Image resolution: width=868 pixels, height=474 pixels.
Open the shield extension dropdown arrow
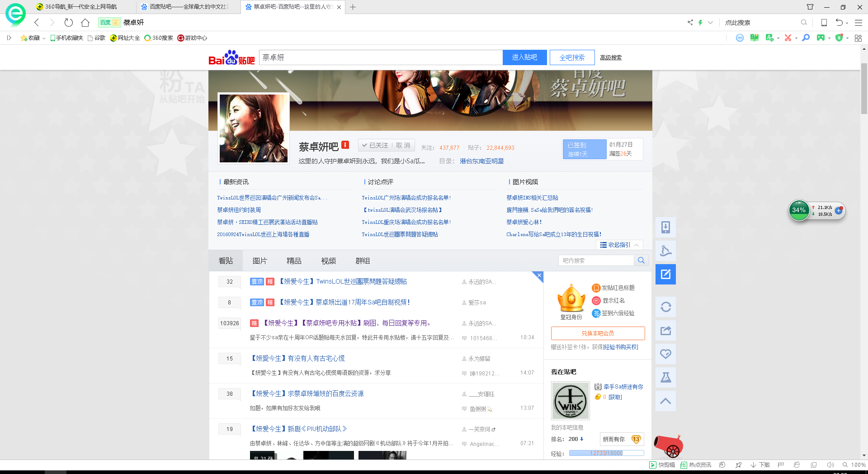(847, 38)
